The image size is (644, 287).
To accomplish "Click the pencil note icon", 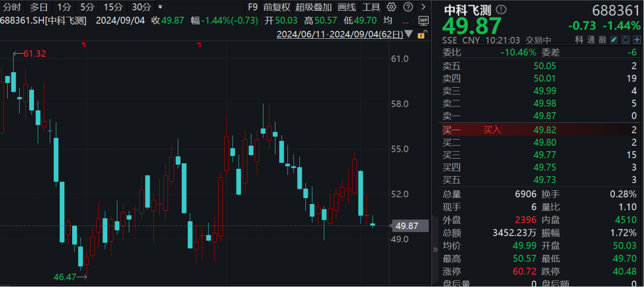I will click(x=614, y=40).
